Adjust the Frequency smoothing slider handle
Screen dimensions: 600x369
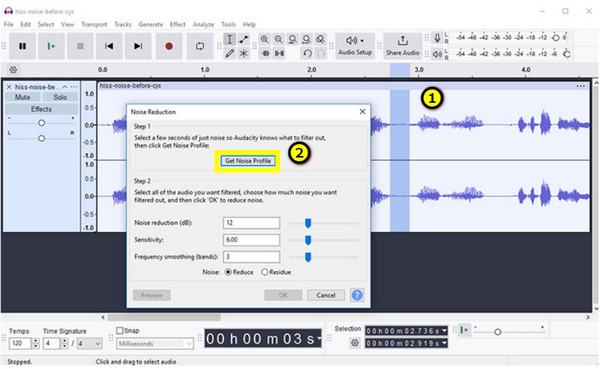pos(308,257)
